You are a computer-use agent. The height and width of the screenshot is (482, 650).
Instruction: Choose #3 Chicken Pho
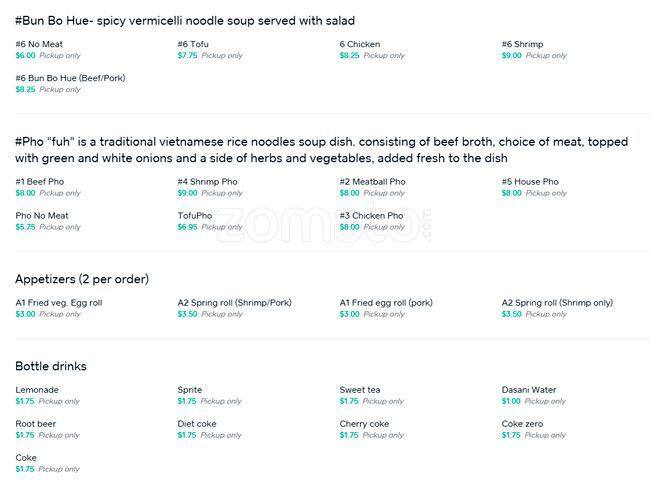click(x=371, y=215)
